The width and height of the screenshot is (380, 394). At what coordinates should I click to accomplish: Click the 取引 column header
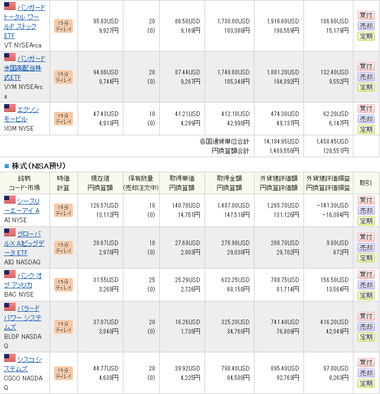point(366,183)
